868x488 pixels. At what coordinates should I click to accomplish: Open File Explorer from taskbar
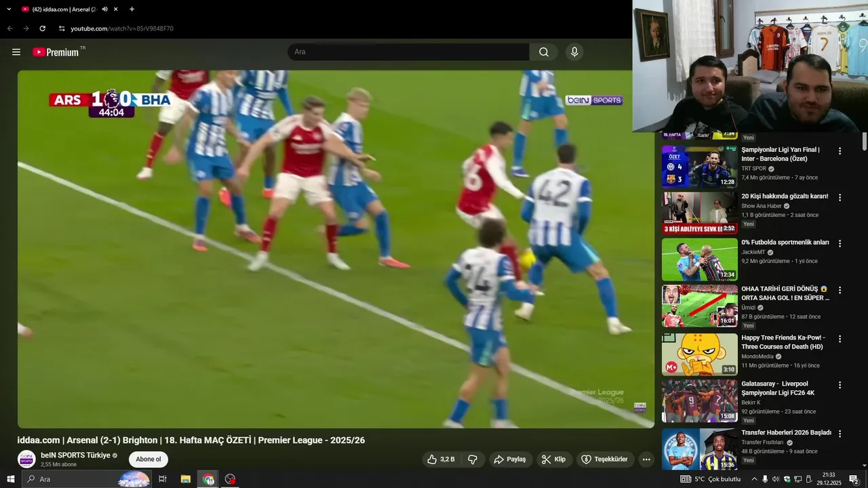tap(185, 479)
